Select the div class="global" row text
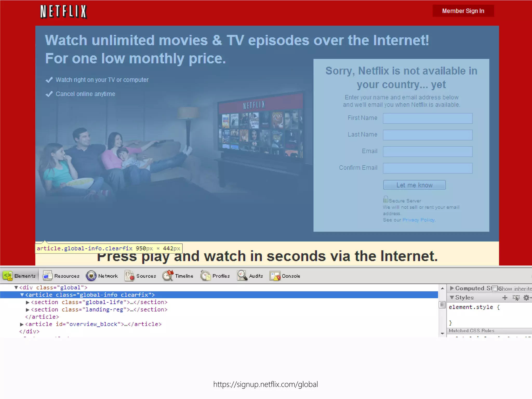The width and height of the screenshot is (532, 399). coord(53,288)
